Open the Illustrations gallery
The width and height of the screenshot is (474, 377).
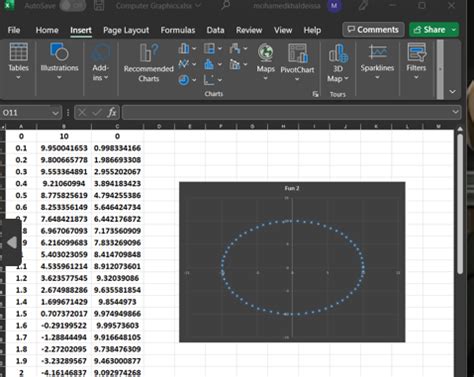point(59,61)
